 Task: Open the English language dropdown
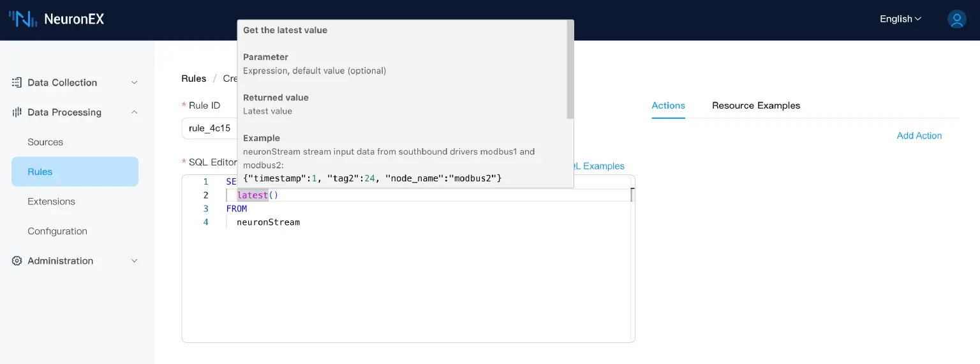pyautogui.click(x=900, y=19)
